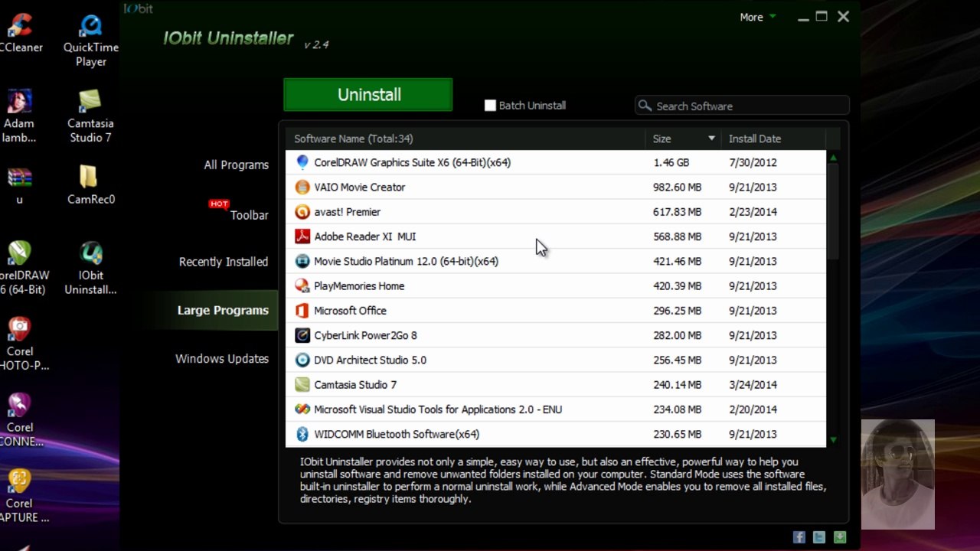Select the Adobe Reader XI MUI name
Screen dimensions: 980x551
click(364, 236)
